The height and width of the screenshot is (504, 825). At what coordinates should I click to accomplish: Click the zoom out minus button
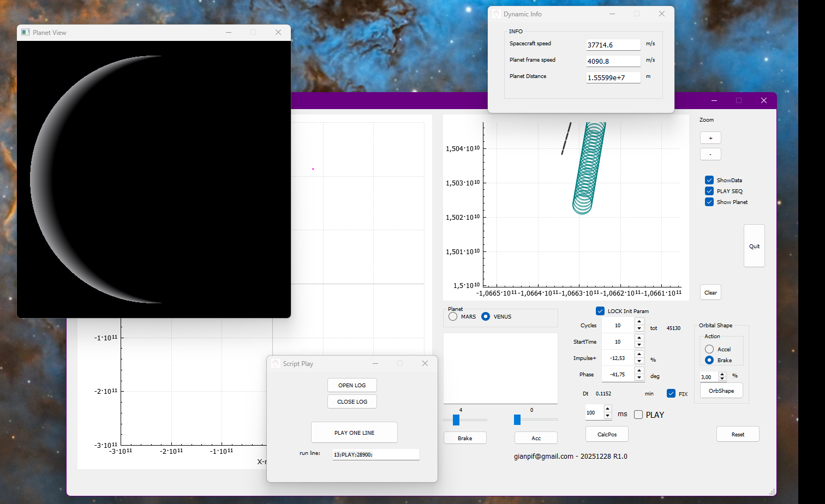(x=710, y=154)
